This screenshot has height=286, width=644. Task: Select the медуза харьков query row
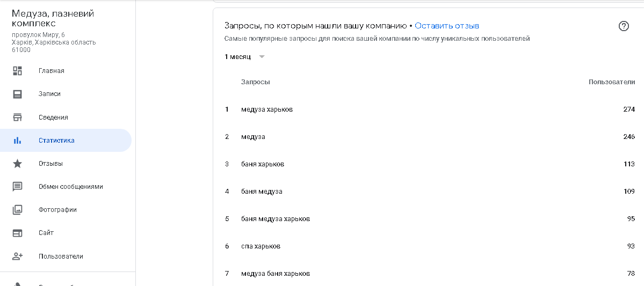tap(267, 109)
